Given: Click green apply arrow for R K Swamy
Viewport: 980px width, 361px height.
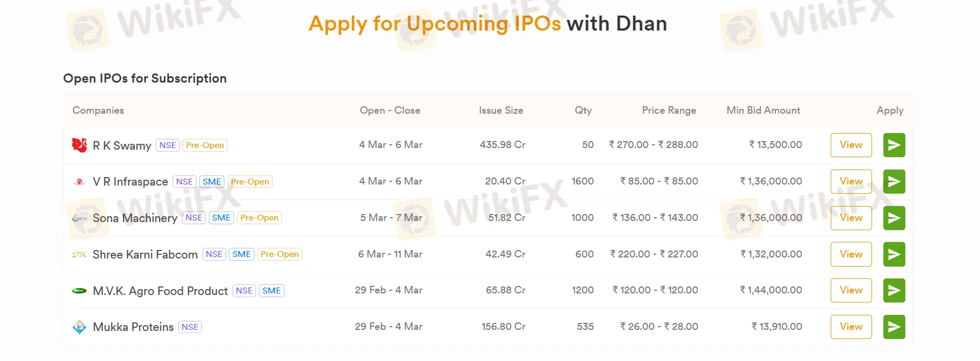Looking at the screenshot, I should pos(894,145).
